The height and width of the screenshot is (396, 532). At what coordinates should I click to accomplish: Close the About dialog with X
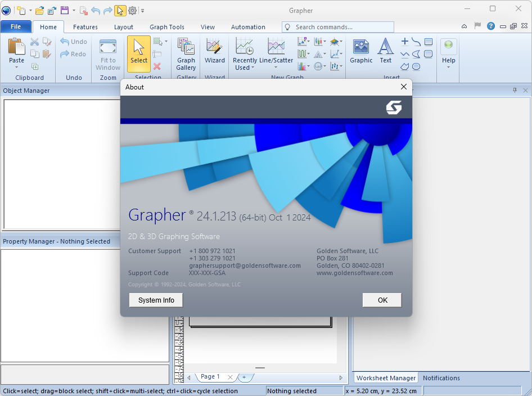click(x=403, y=87)
